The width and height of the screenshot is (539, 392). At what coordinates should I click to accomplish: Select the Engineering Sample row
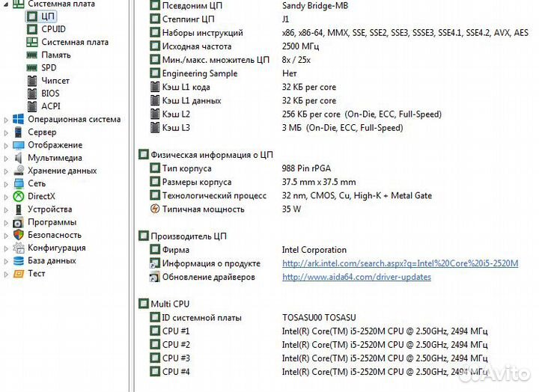[223, 73]
